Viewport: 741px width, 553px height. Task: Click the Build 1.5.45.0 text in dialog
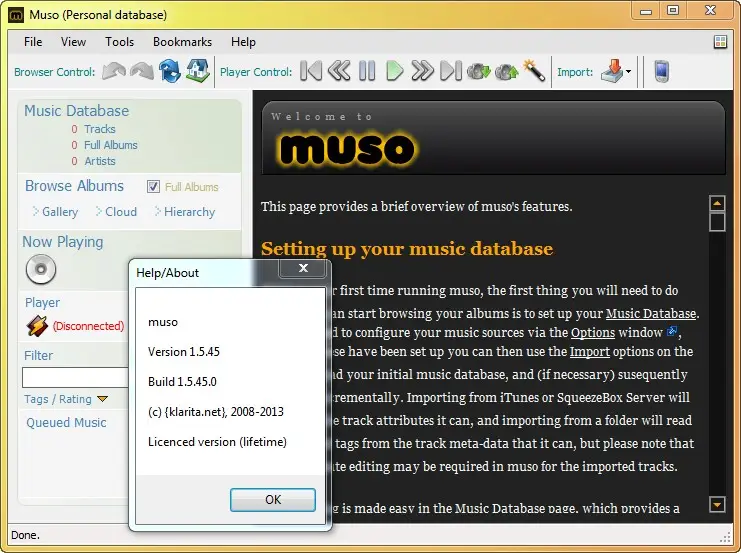click(x=182, y=381)
